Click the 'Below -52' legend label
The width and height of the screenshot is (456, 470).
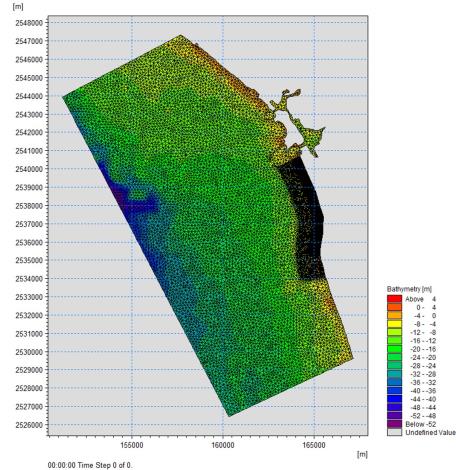[x=421, y=424]
